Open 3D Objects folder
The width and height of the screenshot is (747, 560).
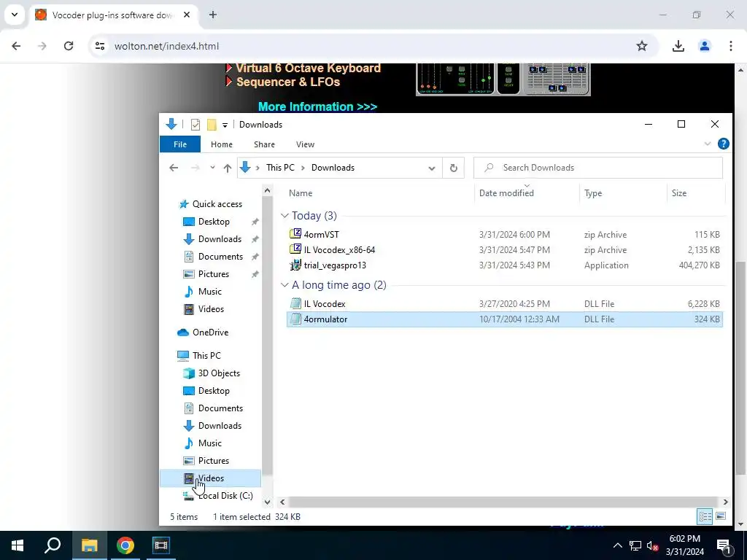(219, 373)
